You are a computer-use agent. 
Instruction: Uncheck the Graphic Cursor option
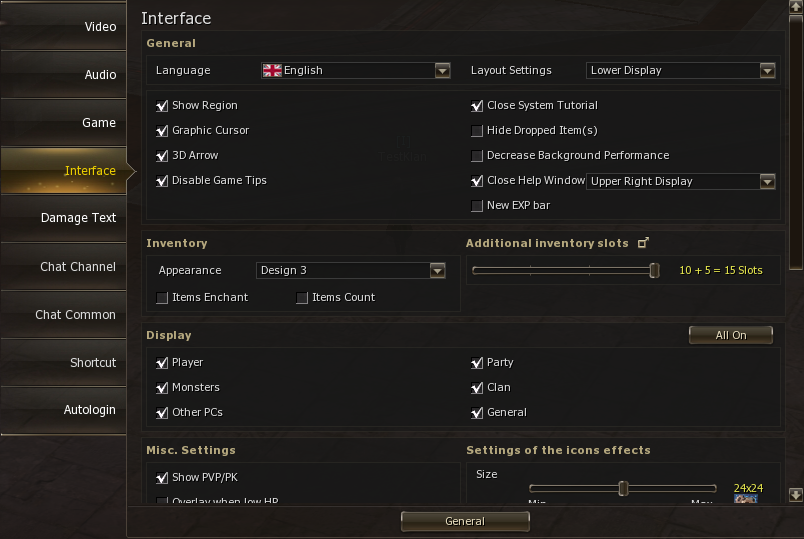pos(162,131)
